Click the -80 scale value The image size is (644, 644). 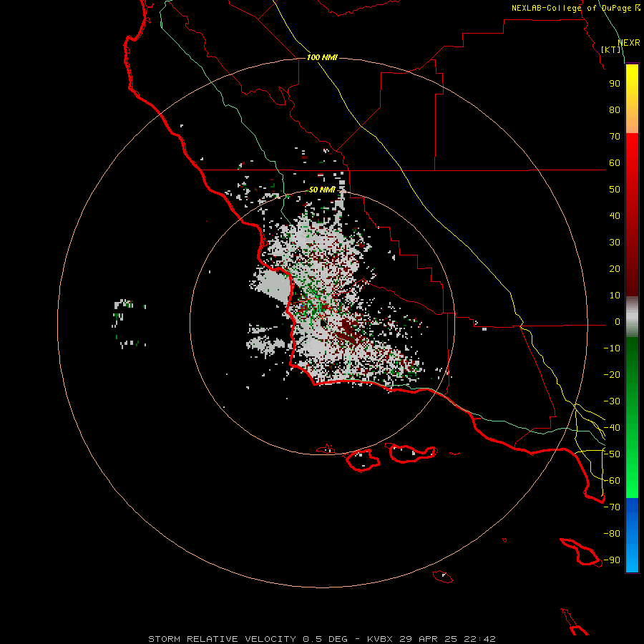(612, 534)
